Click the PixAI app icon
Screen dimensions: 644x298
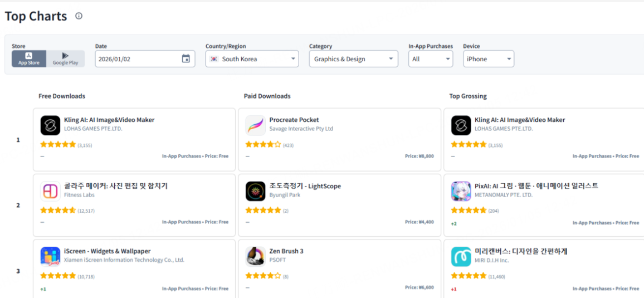pos(461,191)
